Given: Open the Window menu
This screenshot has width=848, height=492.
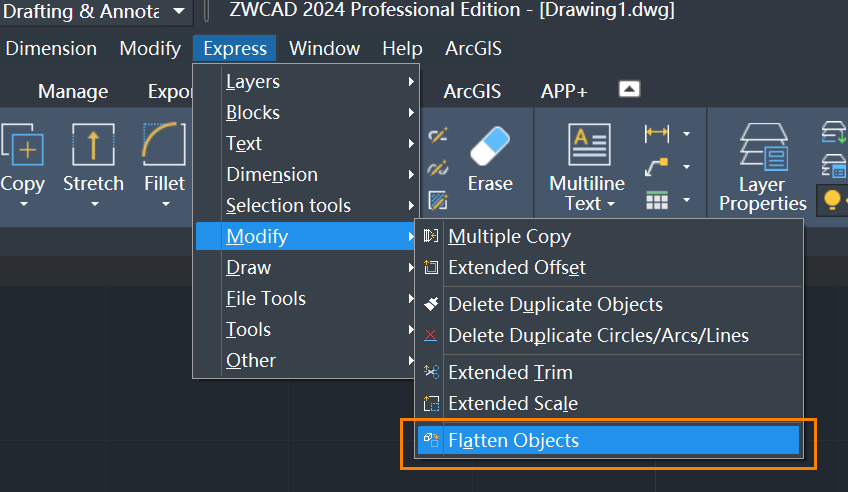Looking at the screenshot, I should click(x=324, y=49).
